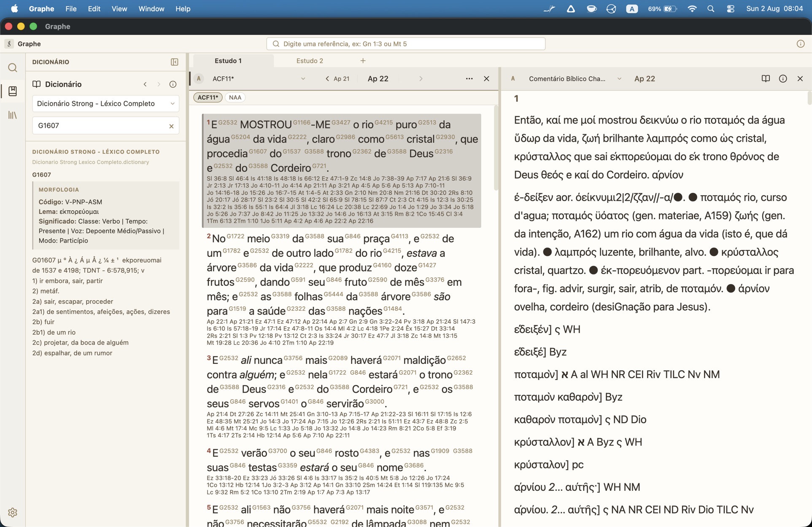Click verse number 2 marker
812x527 pixels.
click(x=209, y=236)
